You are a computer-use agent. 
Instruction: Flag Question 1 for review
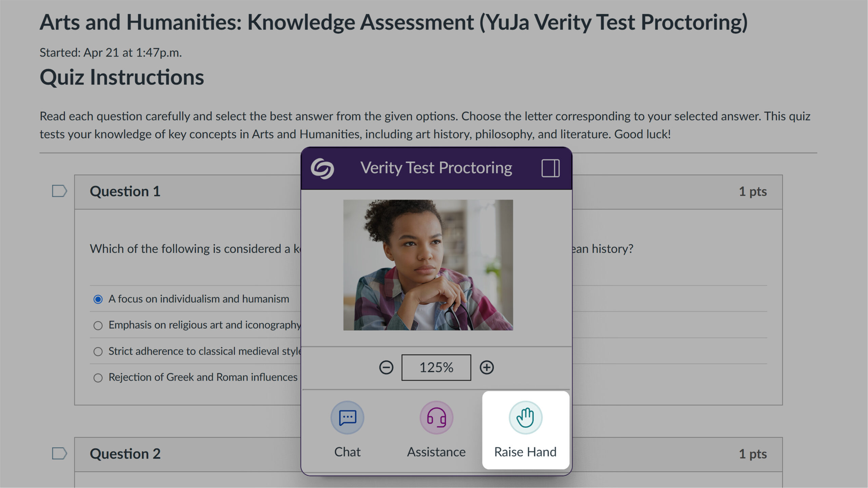coord(59,191)
